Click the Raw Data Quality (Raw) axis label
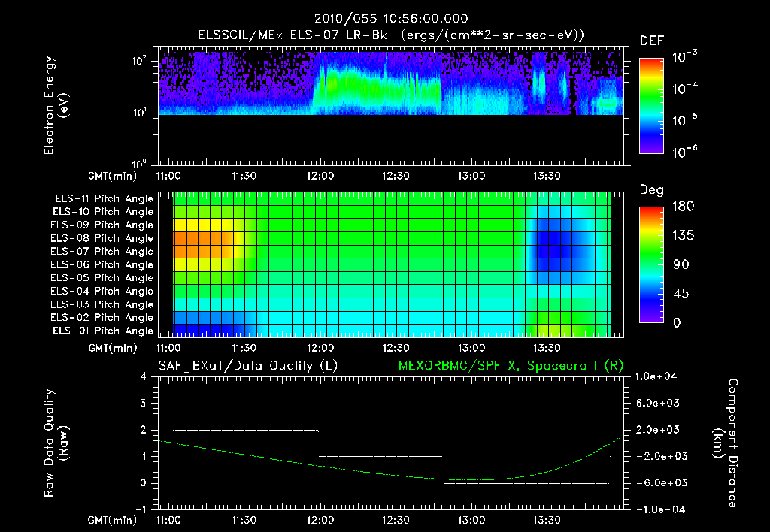770x532 pixels. 56,443
